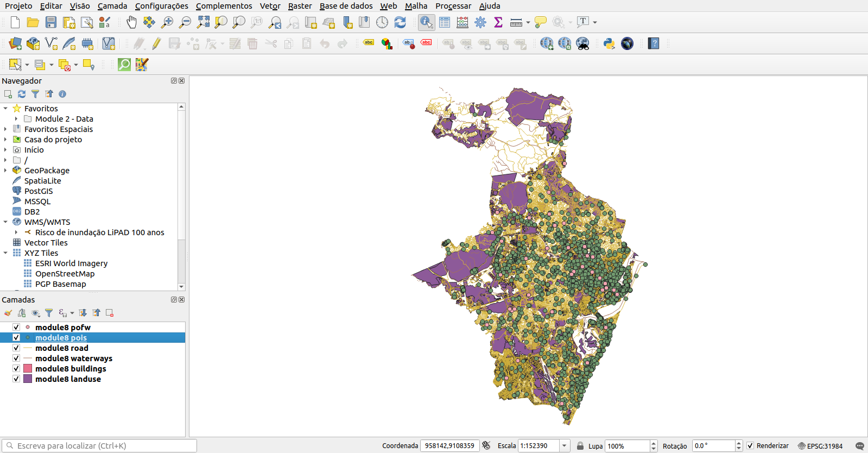Create a new project with the blank page icon
This screenshot has height=453, width=868.
click(x=15, y=22)
